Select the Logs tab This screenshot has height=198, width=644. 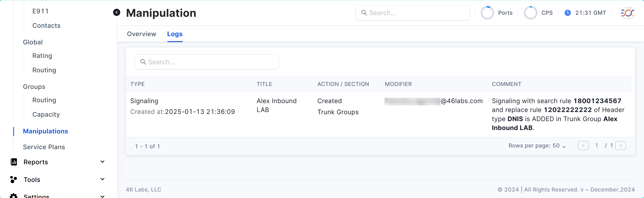point(175,34)
